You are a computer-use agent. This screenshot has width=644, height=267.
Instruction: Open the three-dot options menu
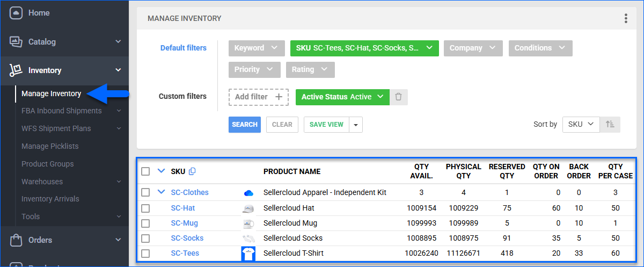[x=626, y=18]
